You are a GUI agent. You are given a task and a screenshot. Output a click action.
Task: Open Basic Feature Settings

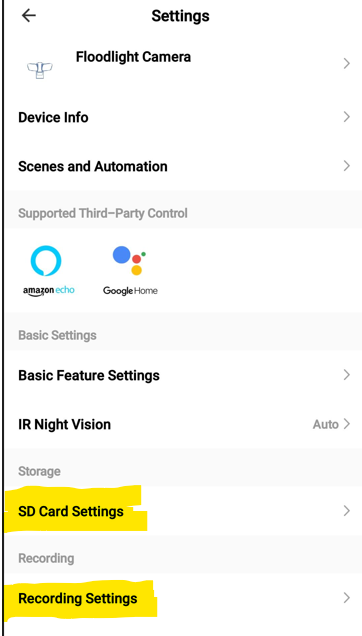[183, 375]
